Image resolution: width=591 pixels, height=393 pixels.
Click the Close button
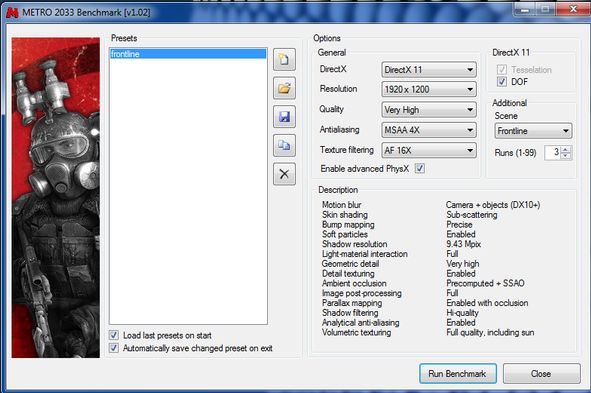click(x=541, y=373)
